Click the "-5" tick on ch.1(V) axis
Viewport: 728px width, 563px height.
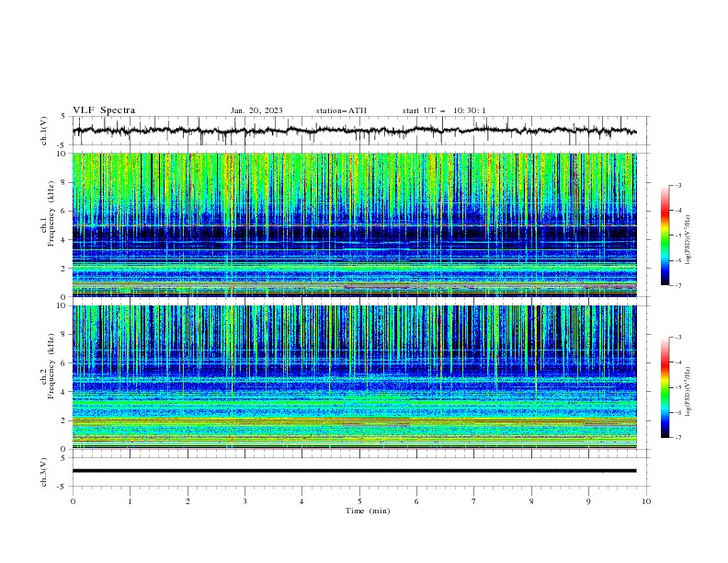pos(62,145)
